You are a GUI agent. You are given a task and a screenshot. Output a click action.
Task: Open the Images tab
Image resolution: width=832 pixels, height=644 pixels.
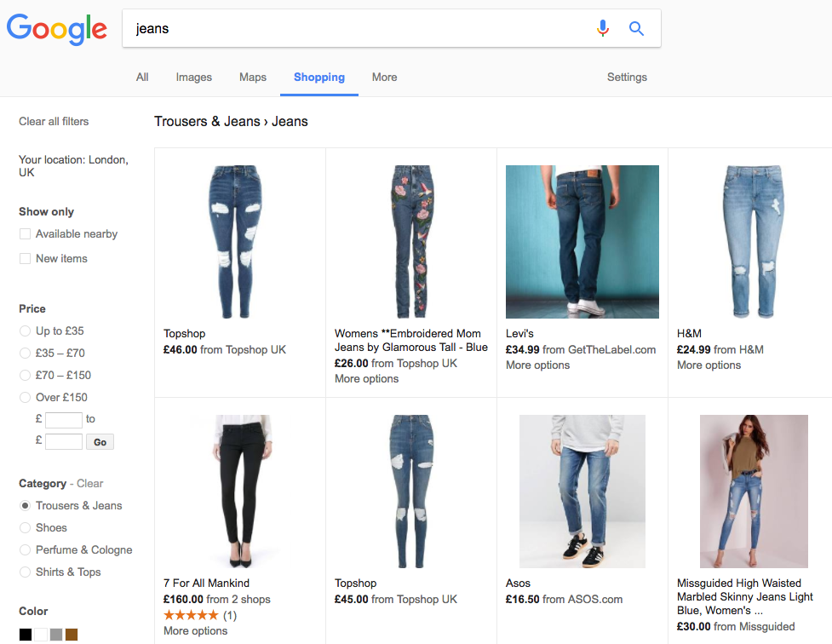click(x=193, y=77)
